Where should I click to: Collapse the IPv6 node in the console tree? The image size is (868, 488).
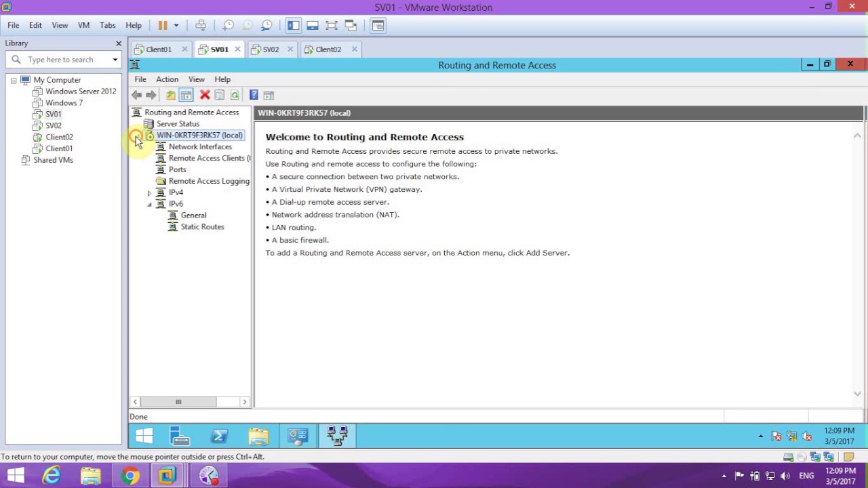149,204
